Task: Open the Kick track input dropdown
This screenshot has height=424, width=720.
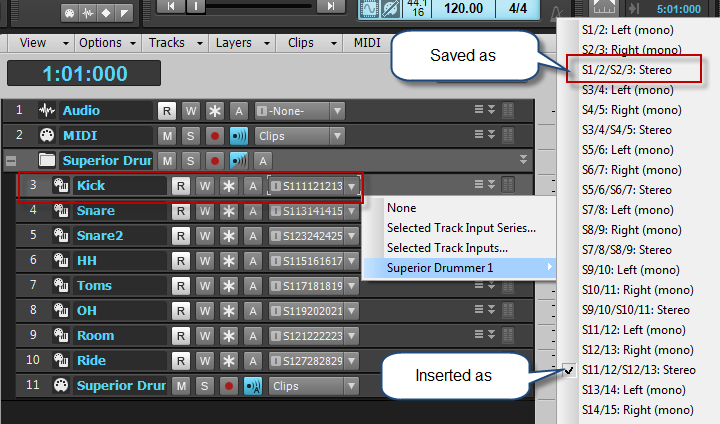Action: pos(351,186)
